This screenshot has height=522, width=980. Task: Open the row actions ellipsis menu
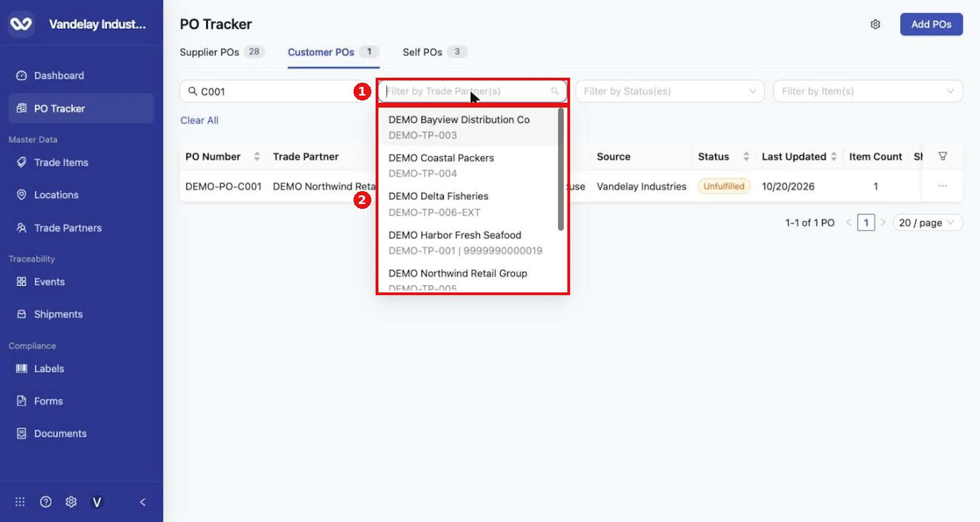(942, 186)
